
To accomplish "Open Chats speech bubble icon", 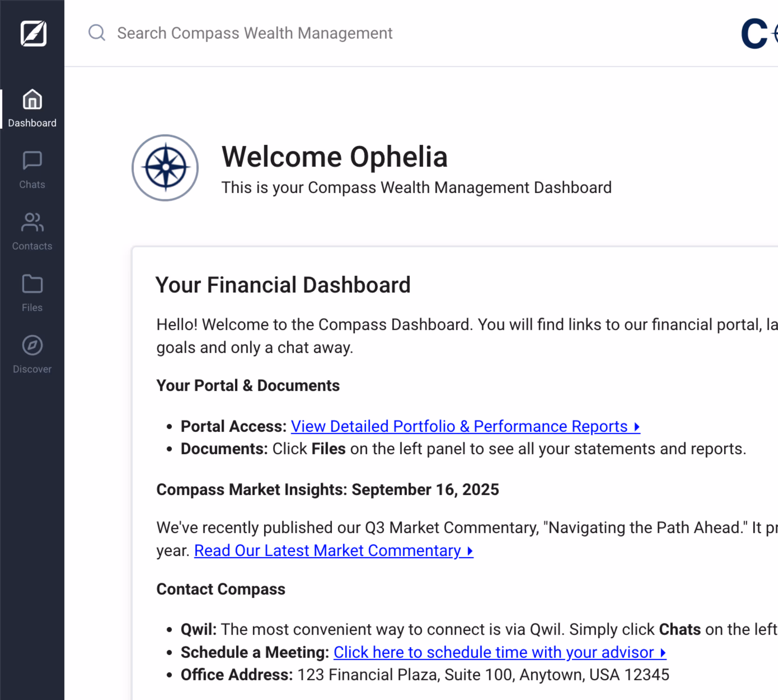I will pos(32,160).
